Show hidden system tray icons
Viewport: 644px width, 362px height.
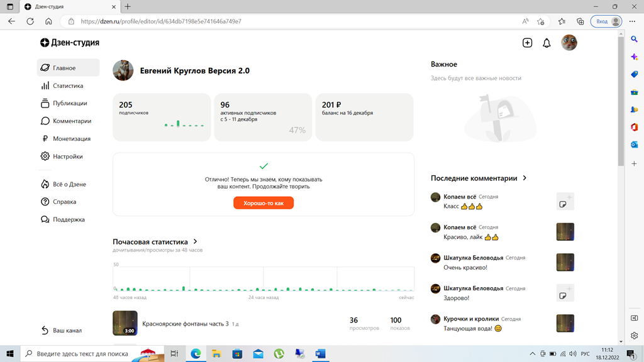point(532,353)
